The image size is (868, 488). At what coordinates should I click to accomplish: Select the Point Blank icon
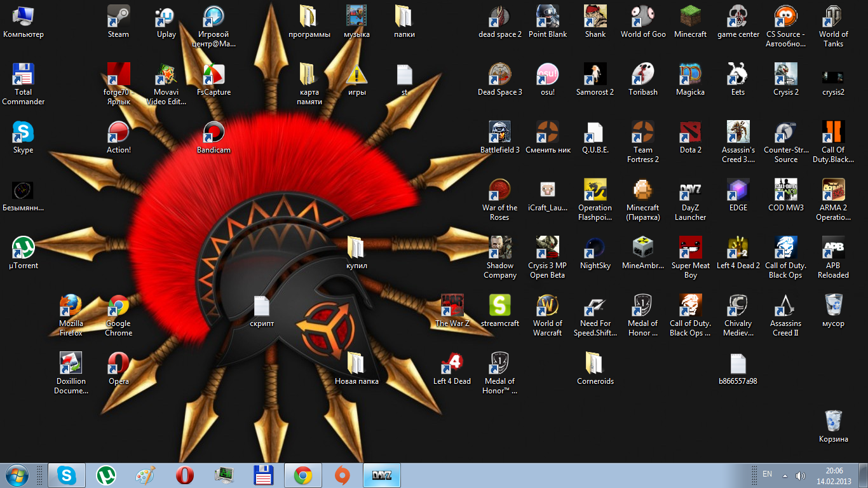tap(548, 22)
